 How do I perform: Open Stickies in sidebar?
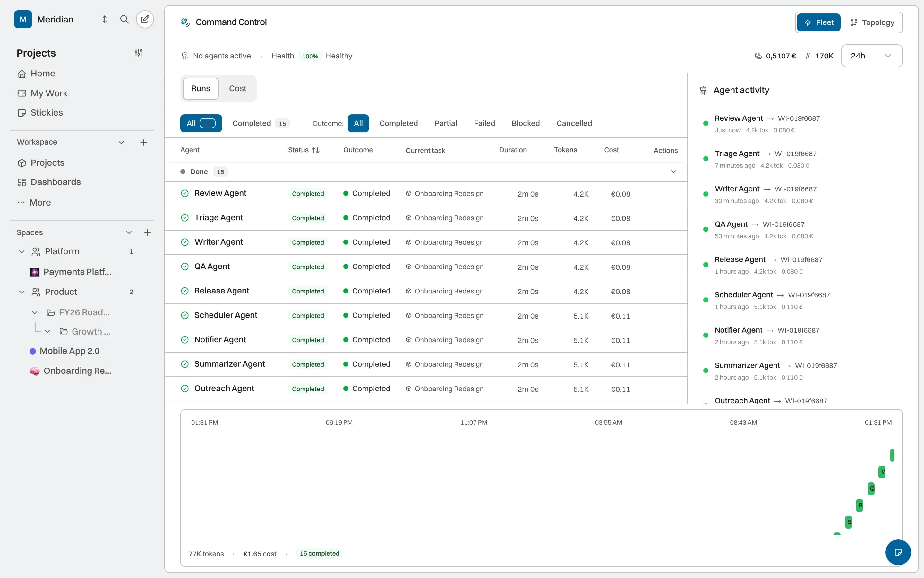pos(40,113)
